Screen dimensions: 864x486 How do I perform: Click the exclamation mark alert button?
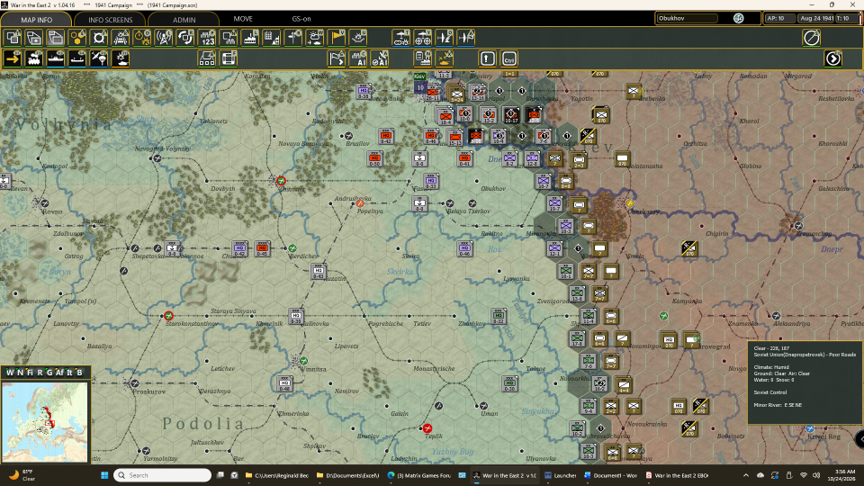(x=488, y=58)
